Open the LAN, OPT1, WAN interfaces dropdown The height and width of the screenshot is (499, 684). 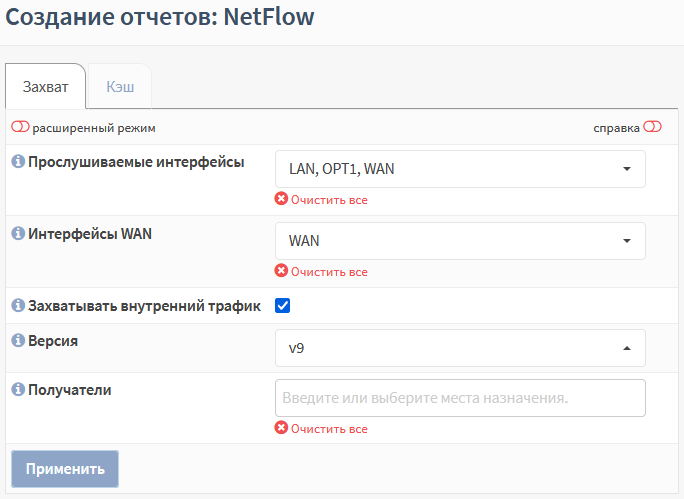coord(460,169)
